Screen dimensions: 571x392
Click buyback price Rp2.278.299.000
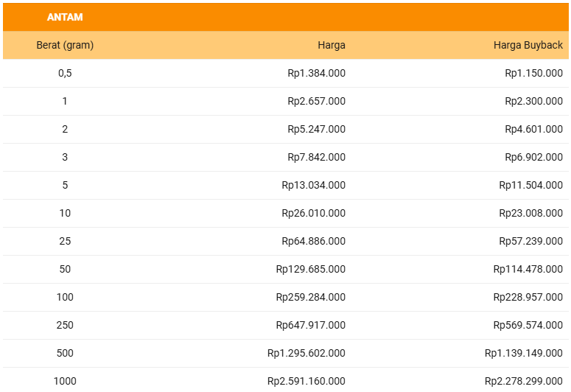click(x=523, y=381)
